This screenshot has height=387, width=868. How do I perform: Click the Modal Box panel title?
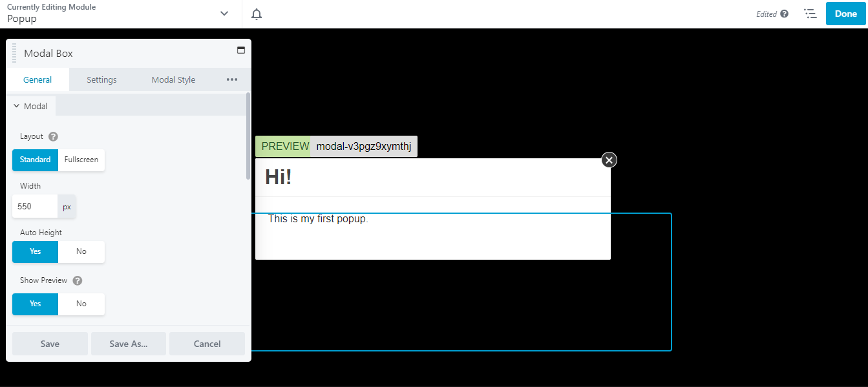coord(48,54)
